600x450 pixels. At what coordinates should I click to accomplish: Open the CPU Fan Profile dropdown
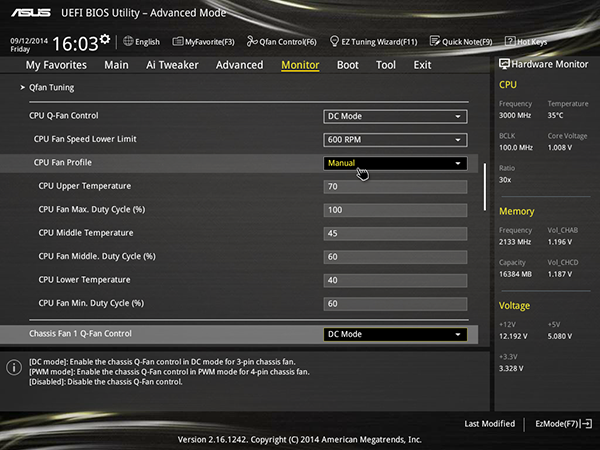395,163
